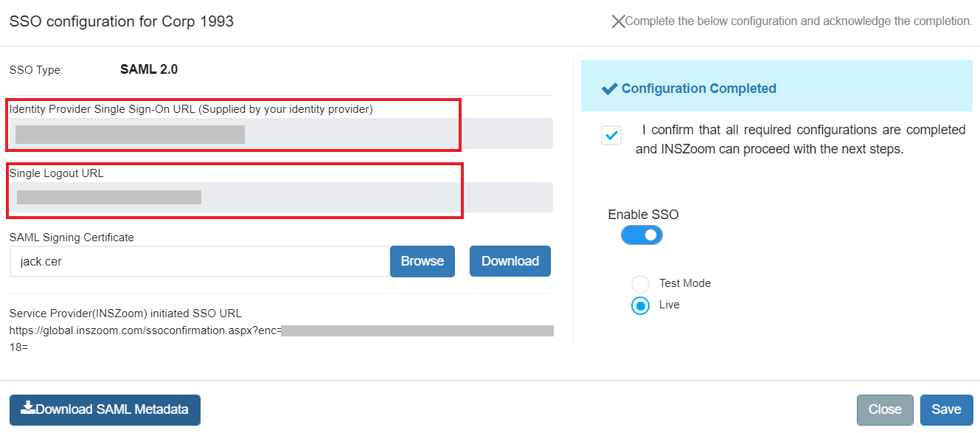Click the 'Configuration Completed' heading text

(x=698, y=89)
